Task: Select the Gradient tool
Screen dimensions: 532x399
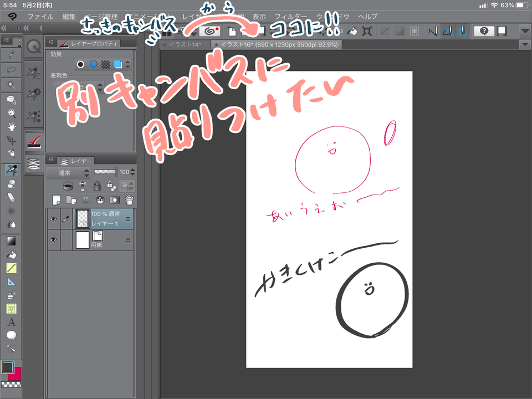Action: (x=11, y=241)
